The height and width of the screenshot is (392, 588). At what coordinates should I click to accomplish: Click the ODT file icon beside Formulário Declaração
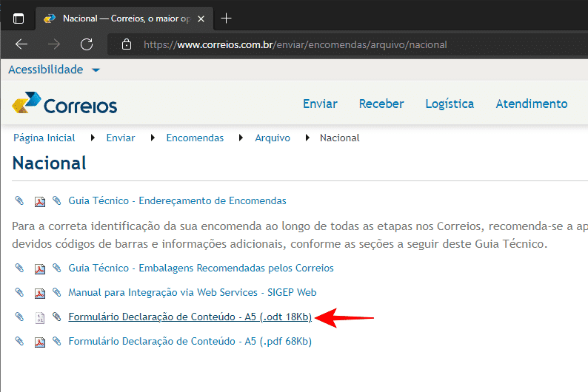(40, 318)
